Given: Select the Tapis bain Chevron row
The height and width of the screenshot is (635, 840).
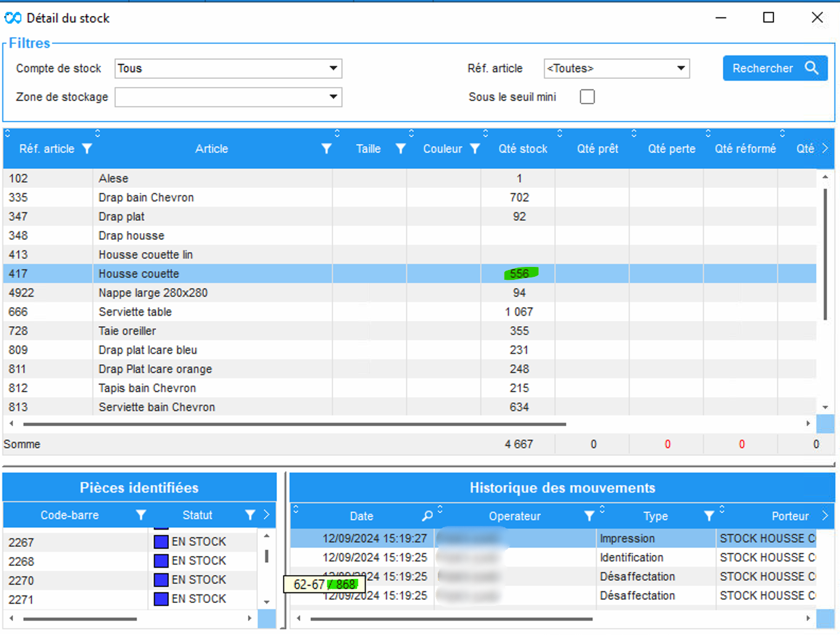Looking at the screenshot, I should [x=410, y=388].
